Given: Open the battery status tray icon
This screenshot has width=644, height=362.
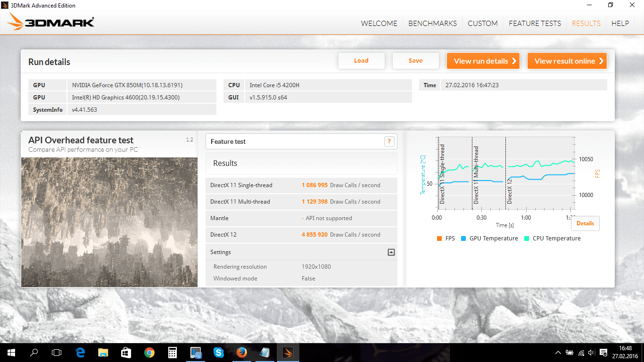Looking at the screenshot, I should tap(570, 353).
